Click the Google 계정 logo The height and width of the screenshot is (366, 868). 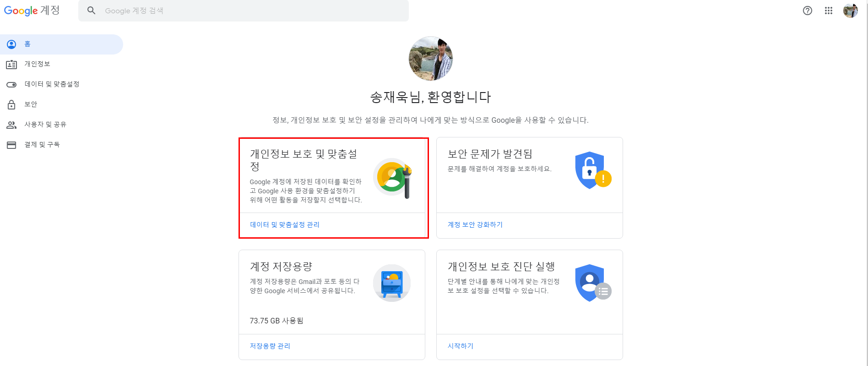click(x=32, y=10)
